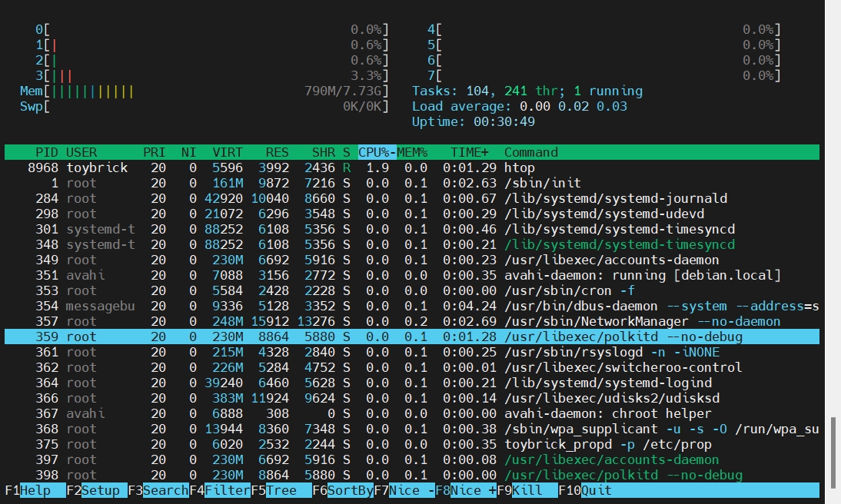Open F2 Setup in the bottom bar

pyautogui.click(x=97, y=491)
